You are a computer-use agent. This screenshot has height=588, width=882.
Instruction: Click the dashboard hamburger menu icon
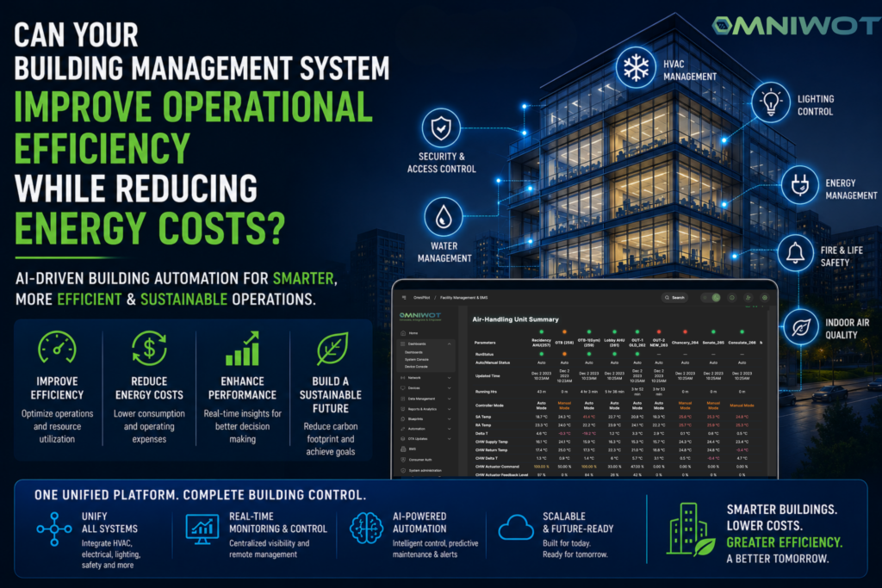coord(405,297)
